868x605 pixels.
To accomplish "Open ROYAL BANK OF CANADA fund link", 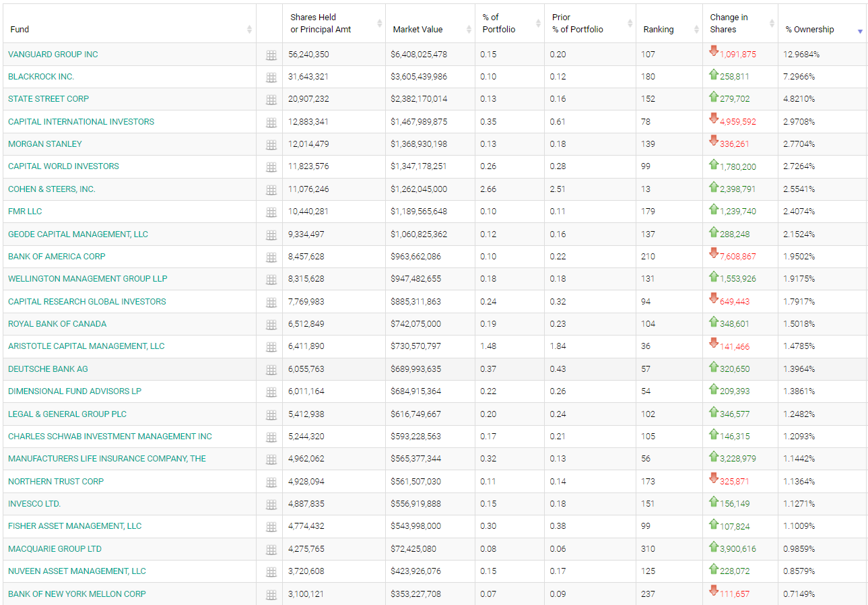I will point(57,324).
